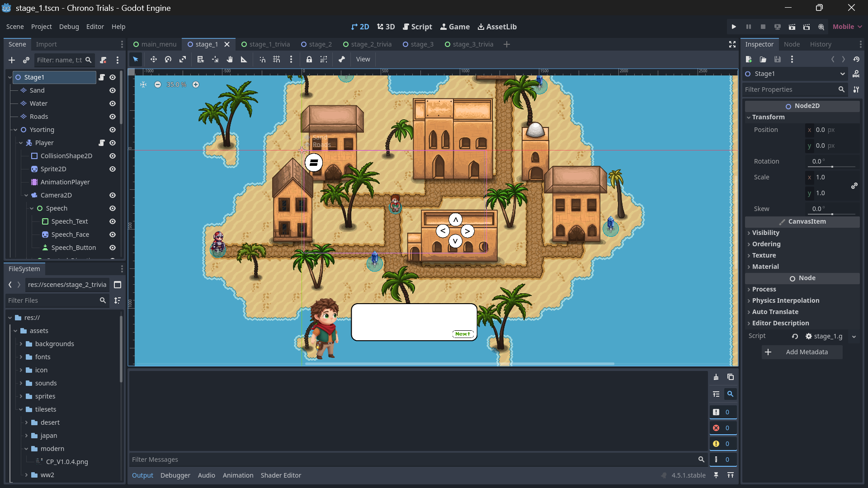
Task: Switch to the stage_3 scene tab
Action: click(422, 44)
